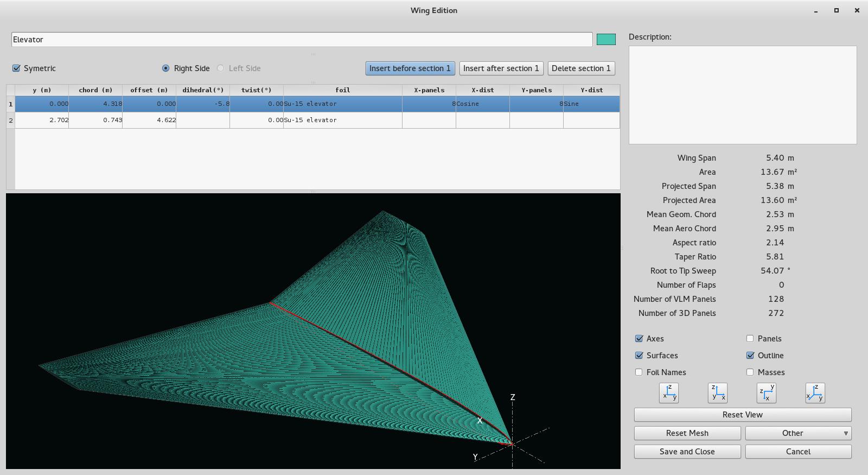This screenshot has height=475, width=868.
Task: Click Insert before section 1
Action: 410,68
